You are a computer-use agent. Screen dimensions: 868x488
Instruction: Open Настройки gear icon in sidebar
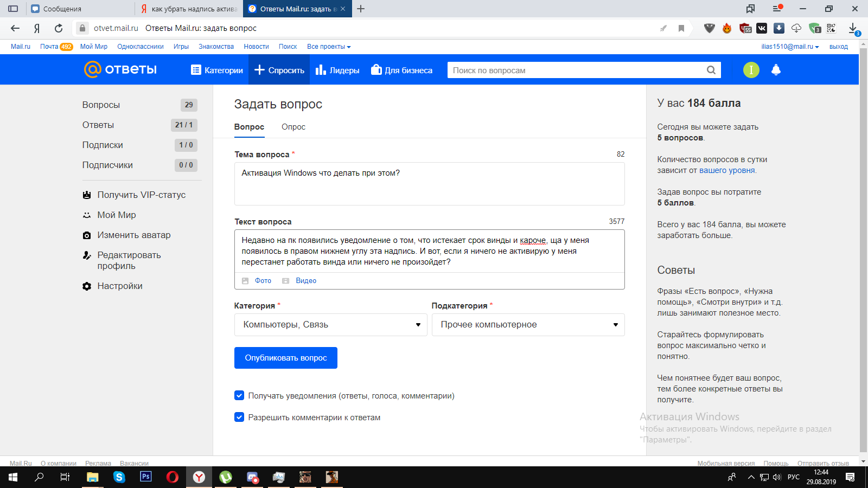pyautogui.click(x=87, y=286)
